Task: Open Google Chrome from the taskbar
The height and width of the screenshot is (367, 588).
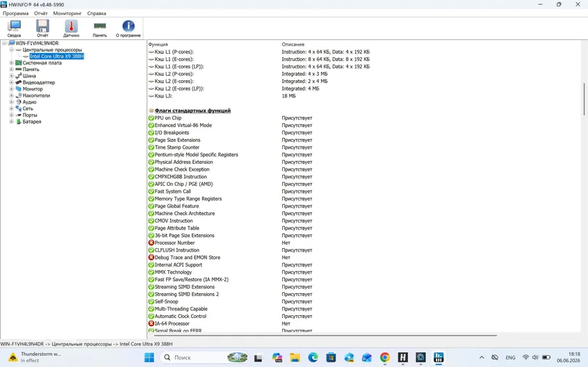Action: click(x=385, y=357)
